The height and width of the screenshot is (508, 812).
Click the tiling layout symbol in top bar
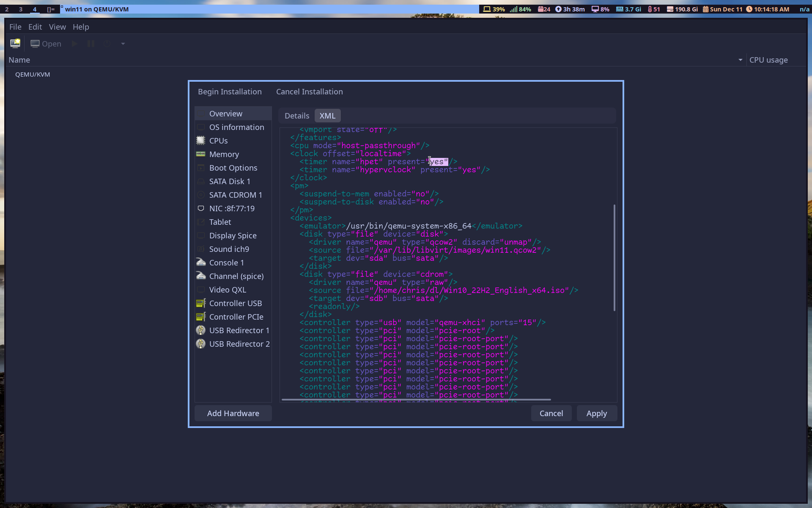(51, 9)
